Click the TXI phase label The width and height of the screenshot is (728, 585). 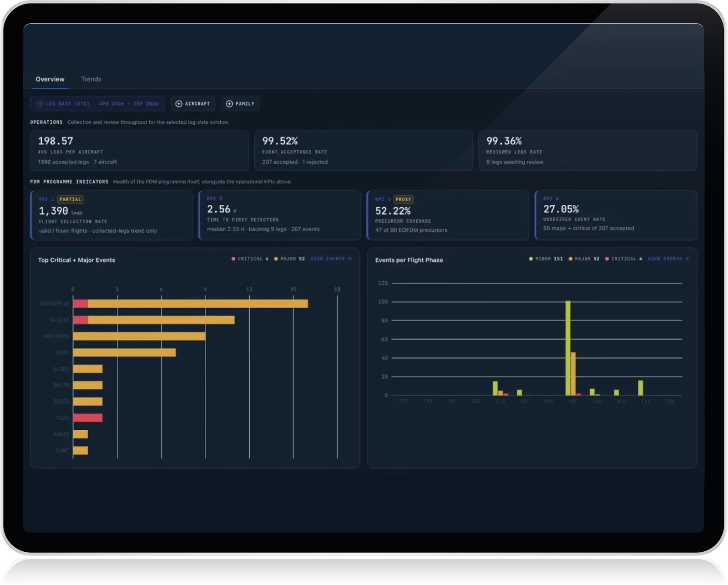click(646, 402)
